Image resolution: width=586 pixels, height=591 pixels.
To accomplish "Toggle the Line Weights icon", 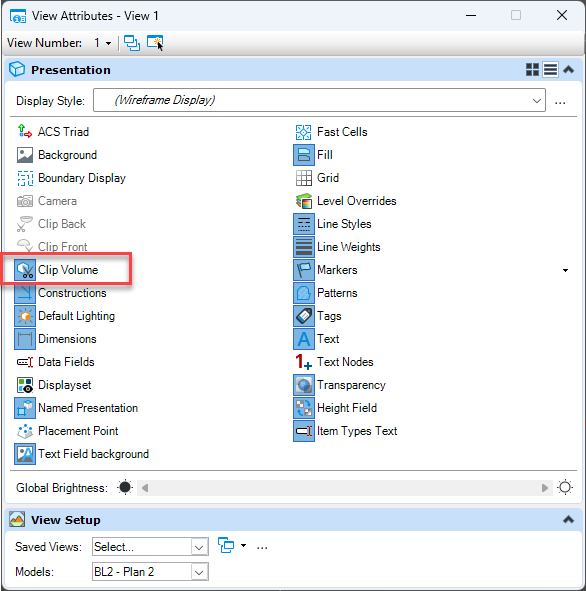I will point(304,247).
